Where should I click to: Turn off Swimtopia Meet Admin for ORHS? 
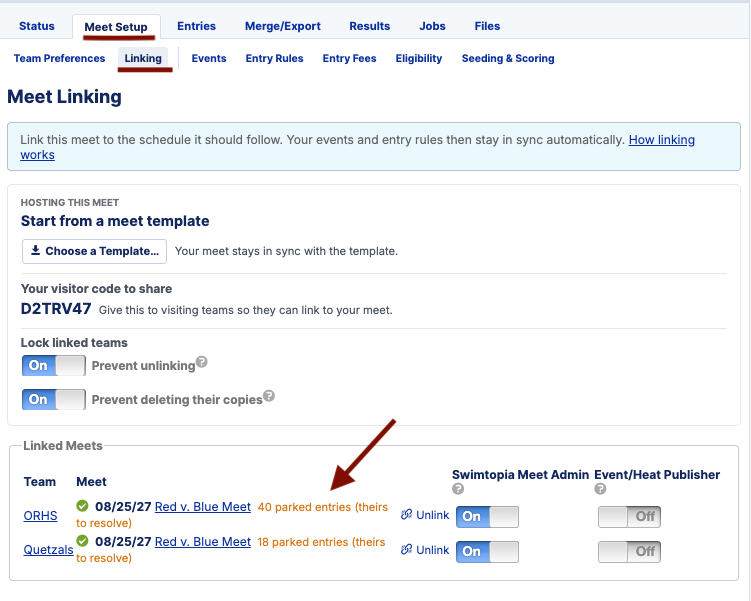coord(487,517)
